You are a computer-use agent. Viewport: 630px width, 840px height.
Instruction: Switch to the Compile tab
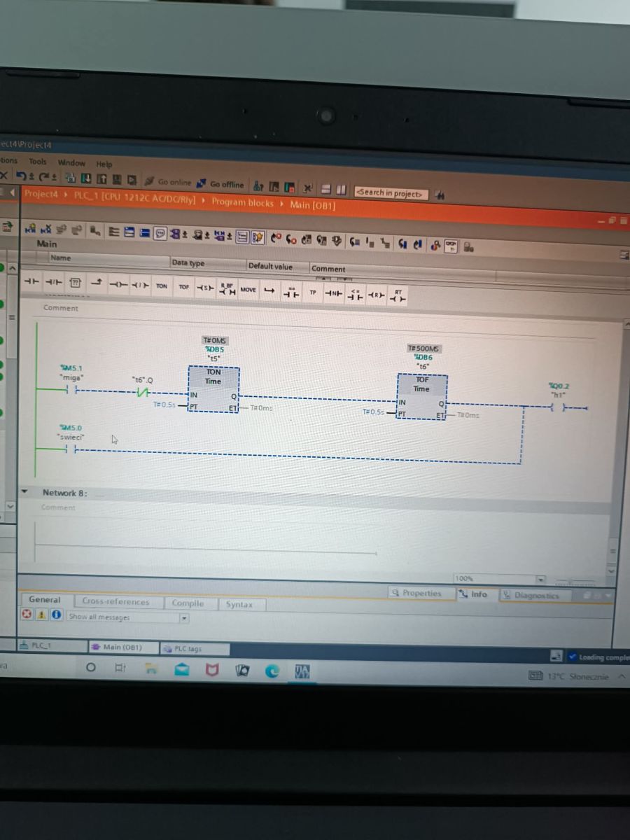(x=188, y=603)
